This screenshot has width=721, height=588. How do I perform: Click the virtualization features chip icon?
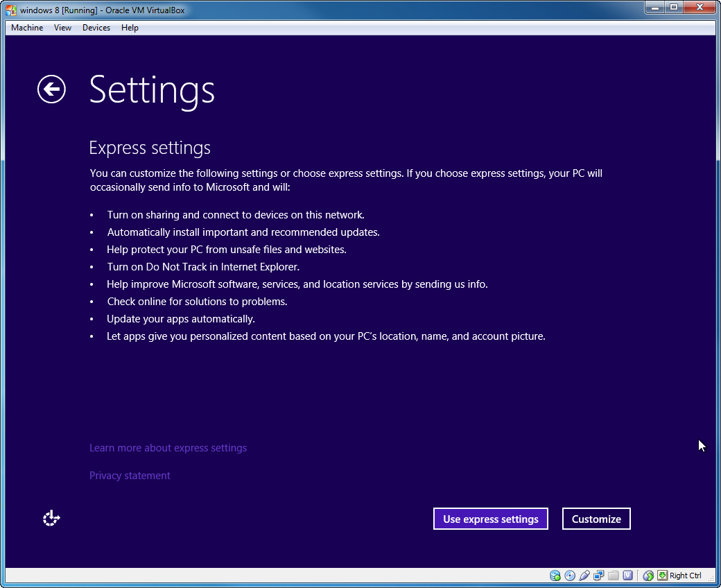tap(627, 576)
